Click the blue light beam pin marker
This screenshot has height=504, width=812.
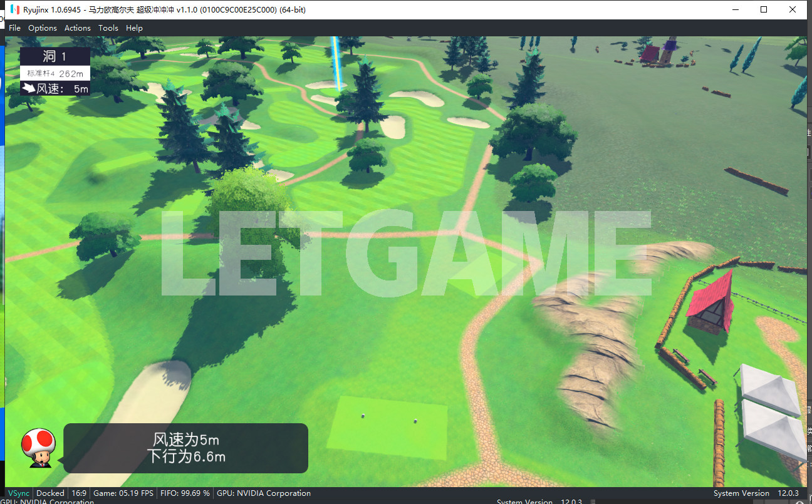(x=337, y=63)
